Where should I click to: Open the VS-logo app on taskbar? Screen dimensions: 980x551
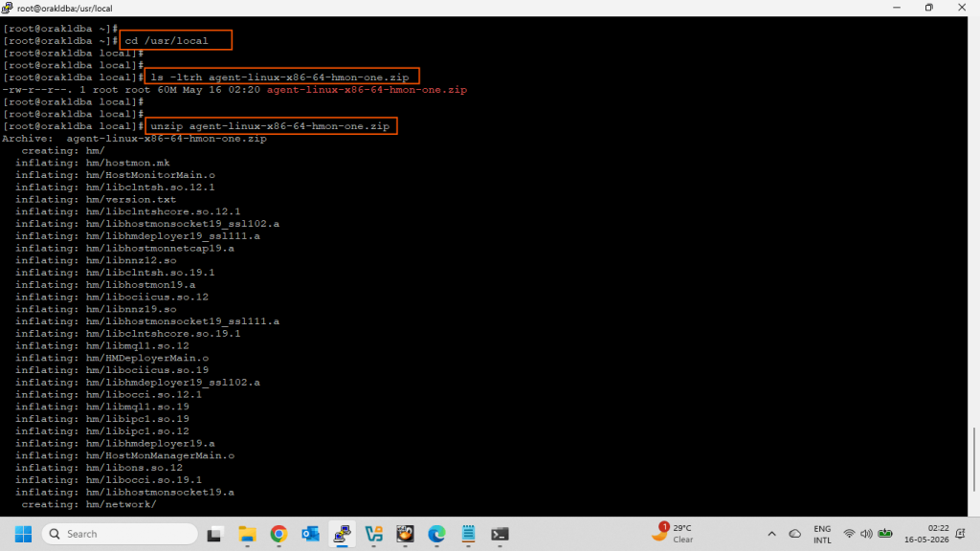374,534
